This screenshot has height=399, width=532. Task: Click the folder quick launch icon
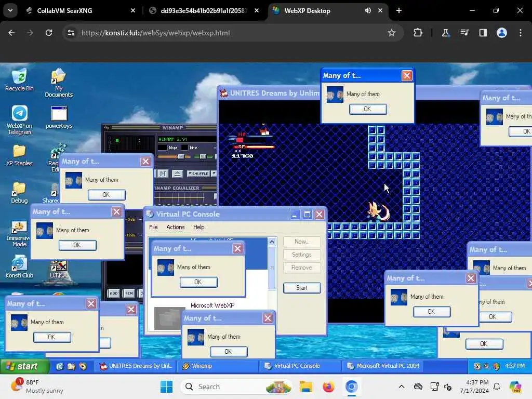click(x=71, y=366)
